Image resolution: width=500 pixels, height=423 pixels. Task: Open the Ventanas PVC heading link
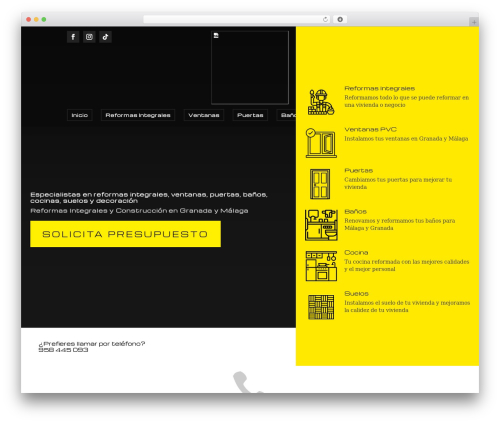pyautogui.click(x=370, y=129)
